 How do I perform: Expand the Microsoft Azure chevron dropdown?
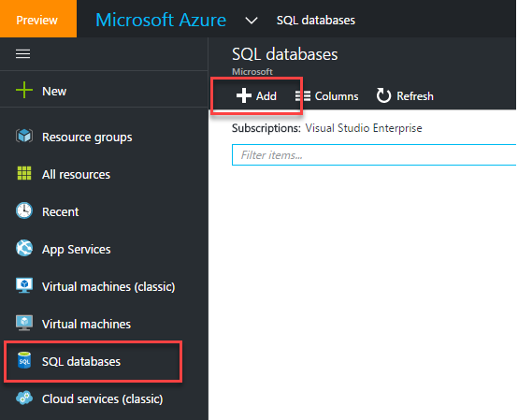click(x=252, y=21)
